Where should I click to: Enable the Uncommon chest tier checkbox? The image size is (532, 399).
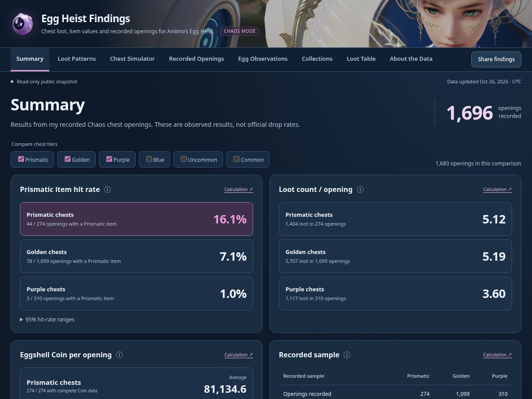click(184, 159)
